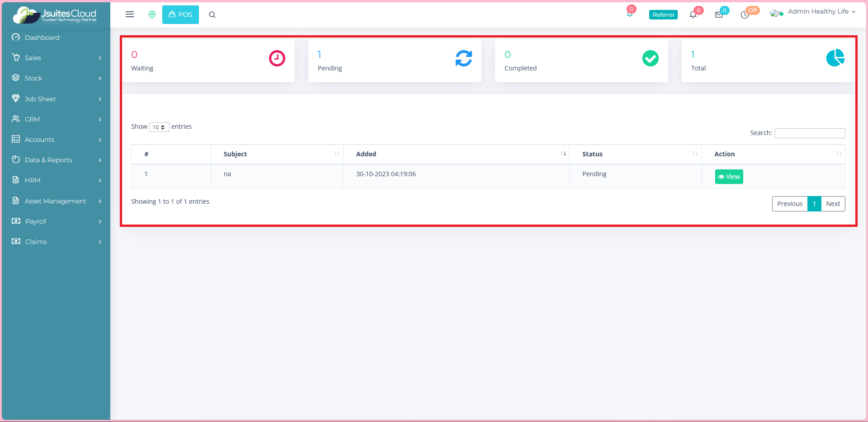Open the search magnifier icon

click(212, 14)
